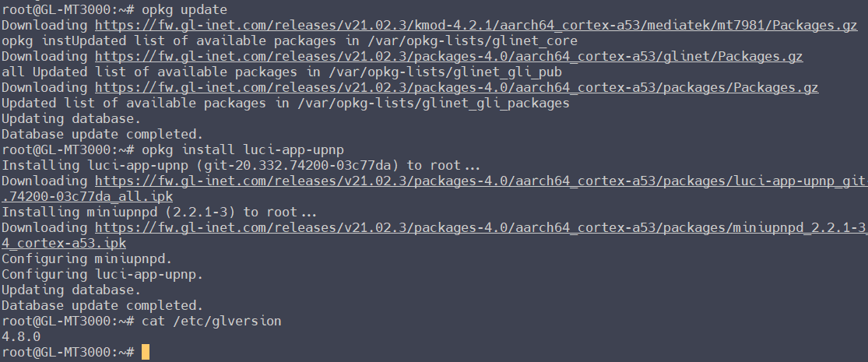Click the 4.8.0 version output

(x=21, y=336)
